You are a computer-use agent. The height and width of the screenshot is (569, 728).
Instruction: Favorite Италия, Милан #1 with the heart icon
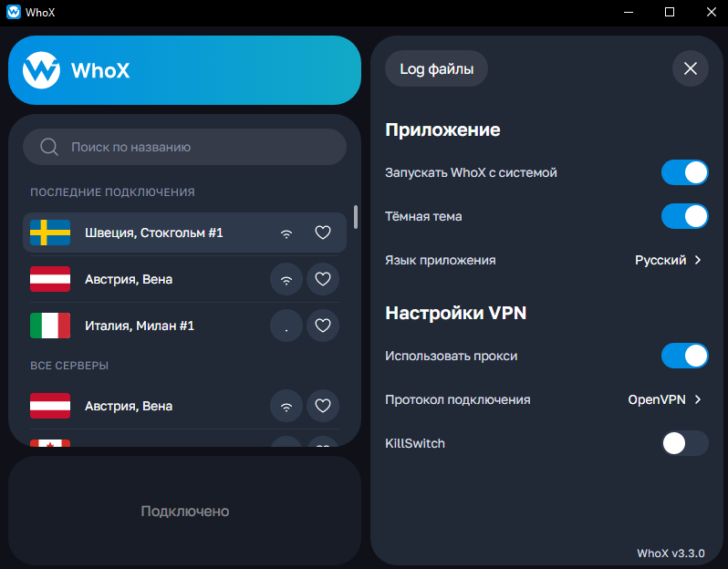pos(323,326)
